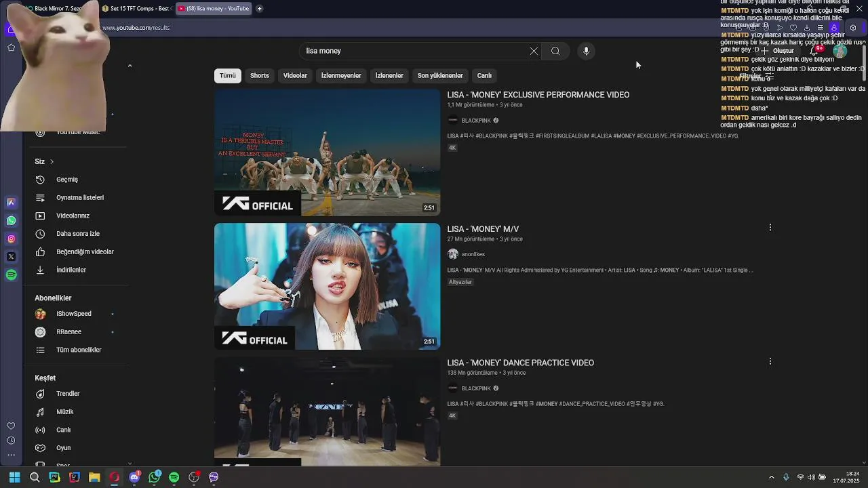
Task: Open the more options menu for DANCE PRACTICE VIDEO
Action: click(x=770, y=361)
